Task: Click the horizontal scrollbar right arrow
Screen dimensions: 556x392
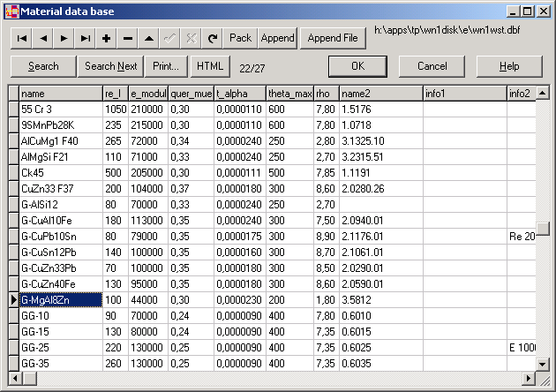Action: [x=529, y=379]
